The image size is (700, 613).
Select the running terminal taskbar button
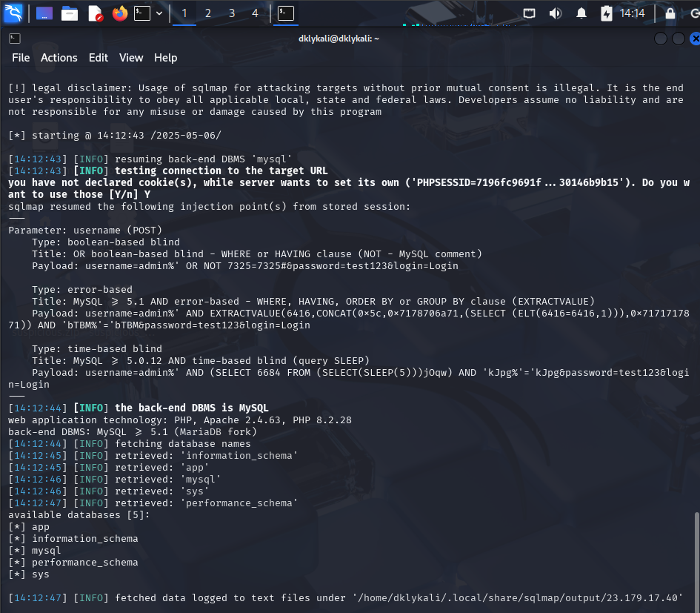point(286,13)
